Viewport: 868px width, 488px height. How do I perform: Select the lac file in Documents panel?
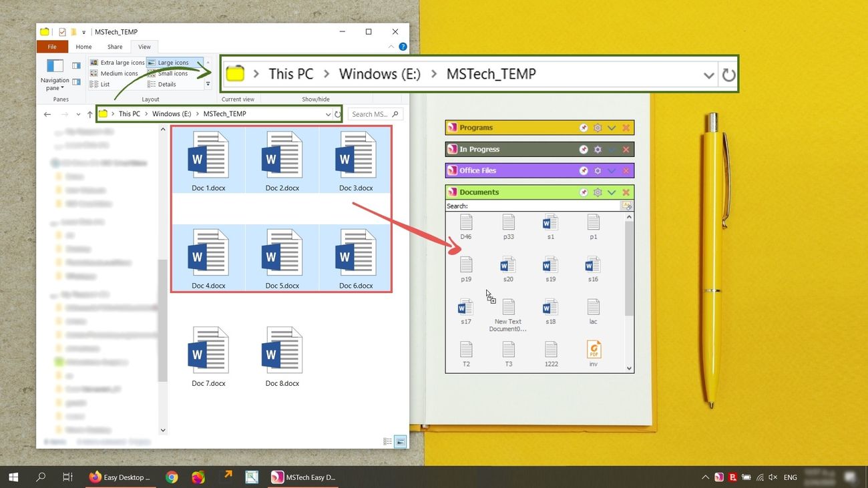pyautogui.click(x=593, y=308)
